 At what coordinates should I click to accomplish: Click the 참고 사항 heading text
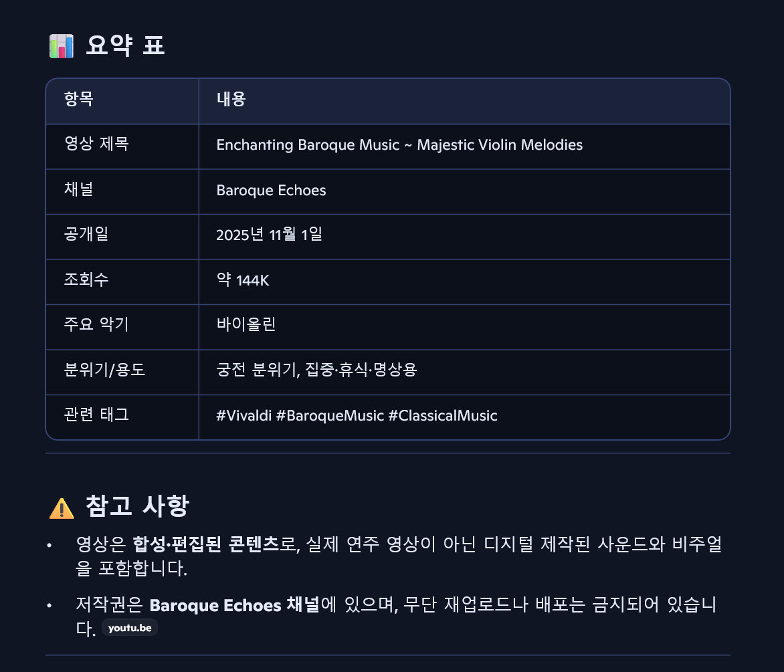tap(138, 507)
